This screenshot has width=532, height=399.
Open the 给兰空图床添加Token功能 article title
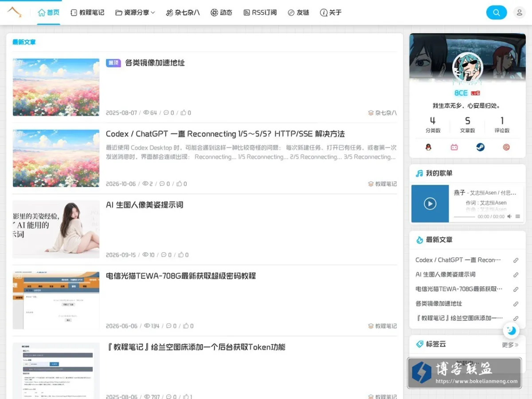[x=196, y=347]
